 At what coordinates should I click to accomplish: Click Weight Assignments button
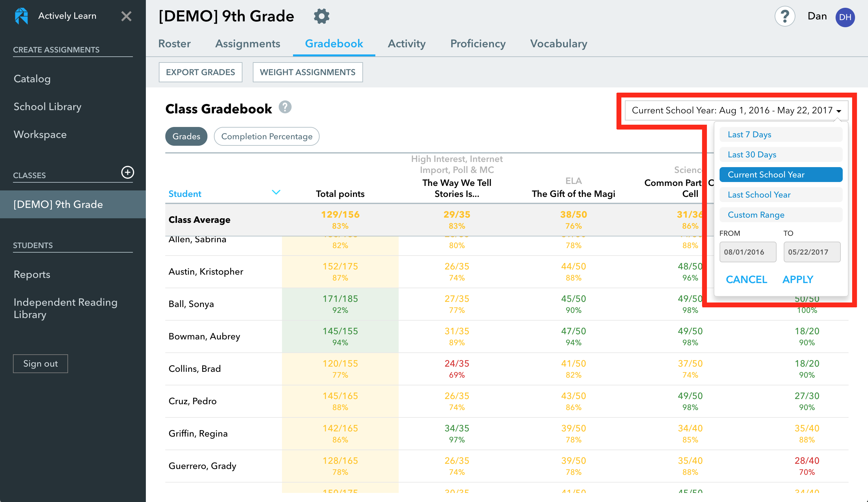pyautogui.click(x=308, y=72)
